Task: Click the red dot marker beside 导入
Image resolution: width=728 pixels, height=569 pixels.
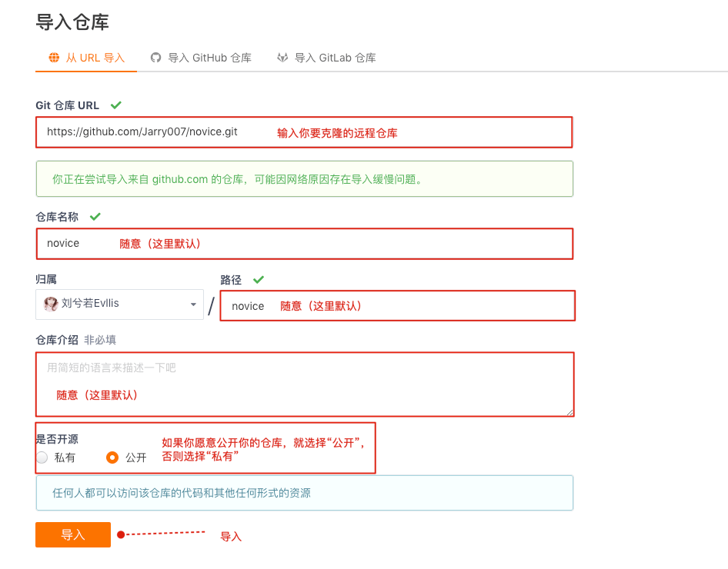Action: click(120, 534)
